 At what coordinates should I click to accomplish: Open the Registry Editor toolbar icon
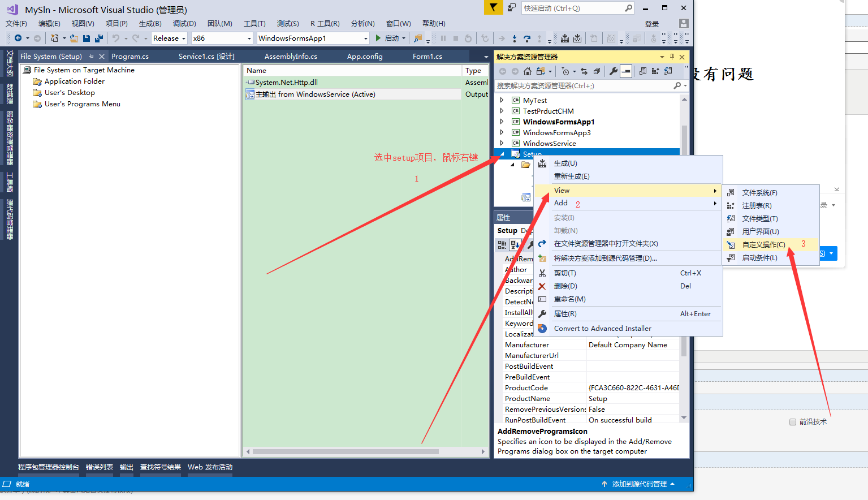(655, 71)
